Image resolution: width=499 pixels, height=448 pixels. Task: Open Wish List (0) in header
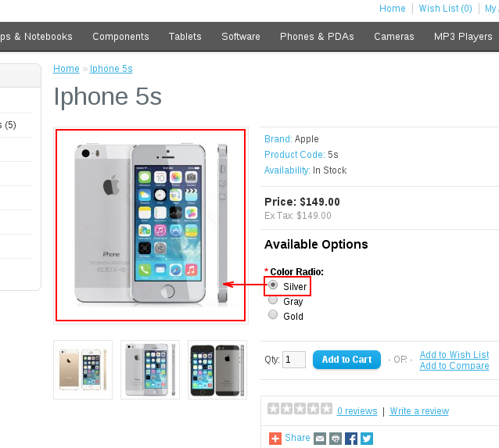[445, 9]
